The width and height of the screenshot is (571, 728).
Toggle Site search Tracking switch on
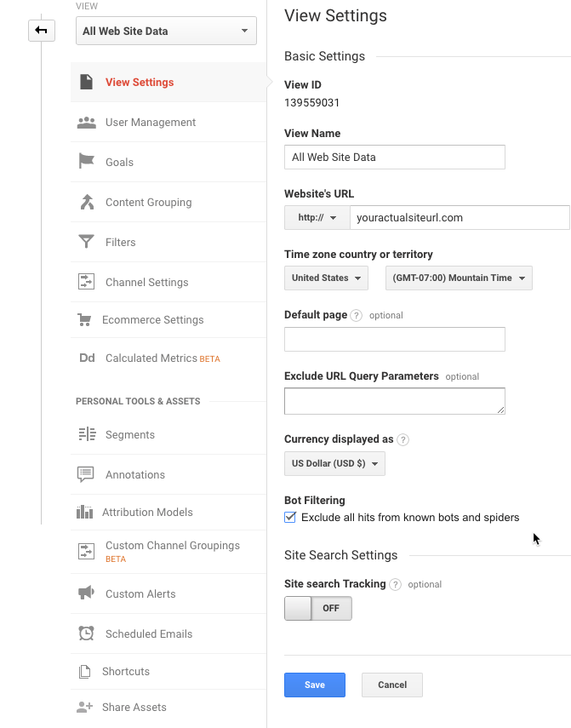tap(317, 609)
